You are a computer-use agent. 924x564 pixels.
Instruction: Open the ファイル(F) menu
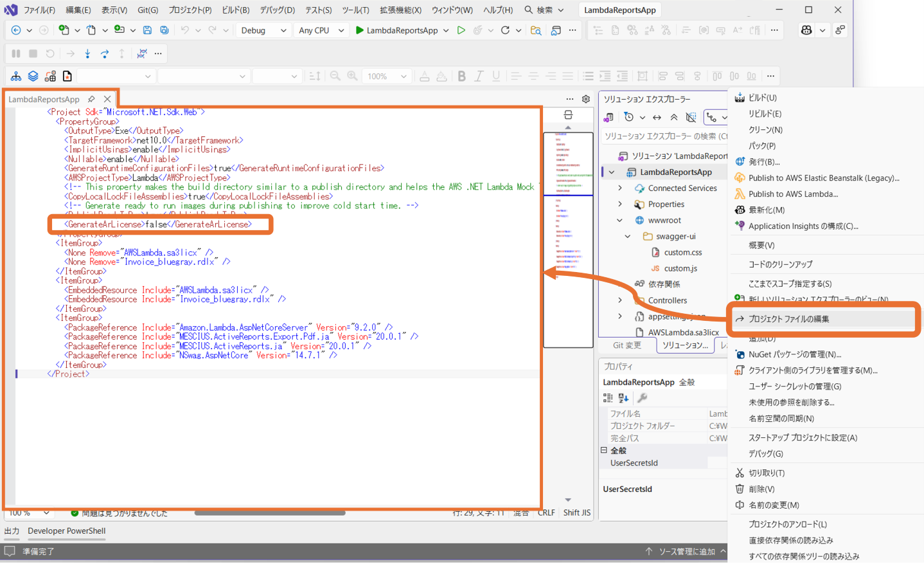point(39,10)
